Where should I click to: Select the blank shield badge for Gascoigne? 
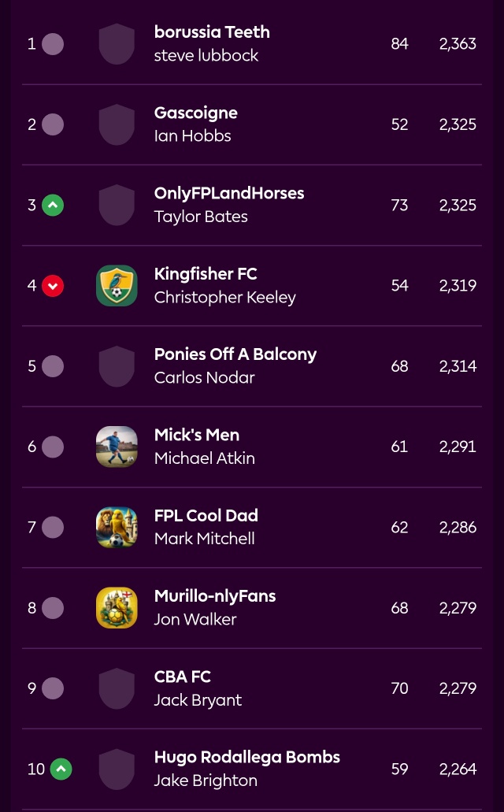(x=117, y=124)
